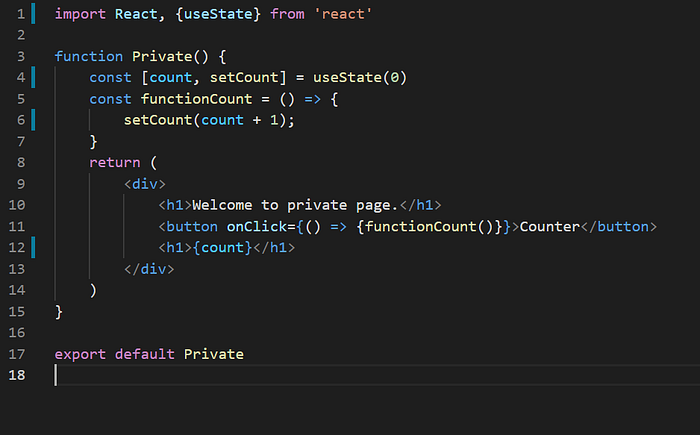Click 'setCount' call on line 6
Image resolution: width=700 pixels, height=435 pixels.
(158, 120)
